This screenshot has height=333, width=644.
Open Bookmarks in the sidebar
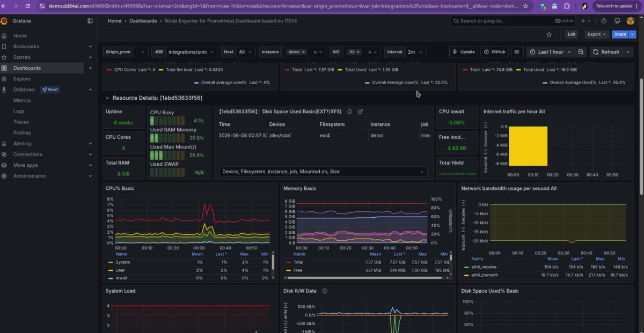click(26, 47)
